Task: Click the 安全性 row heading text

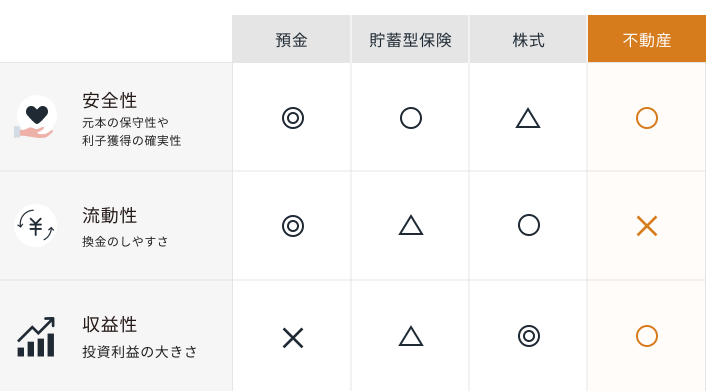Action: 110,100
